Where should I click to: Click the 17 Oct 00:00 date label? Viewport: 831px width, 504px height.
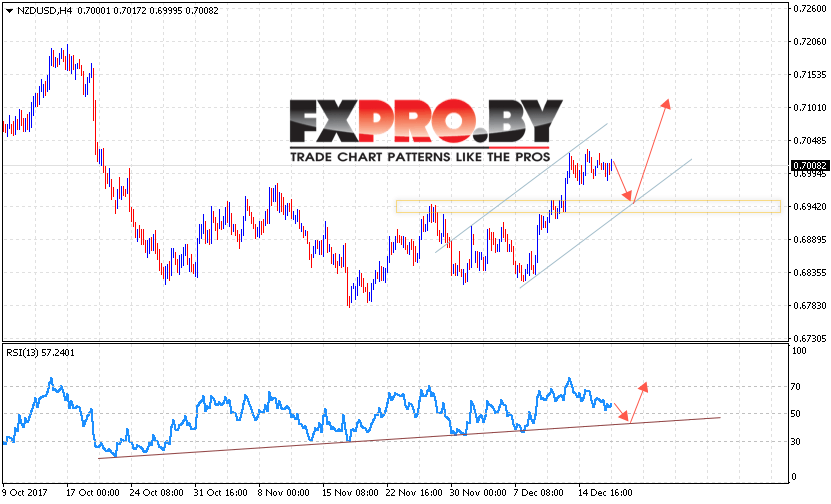[x=93, y=493]
